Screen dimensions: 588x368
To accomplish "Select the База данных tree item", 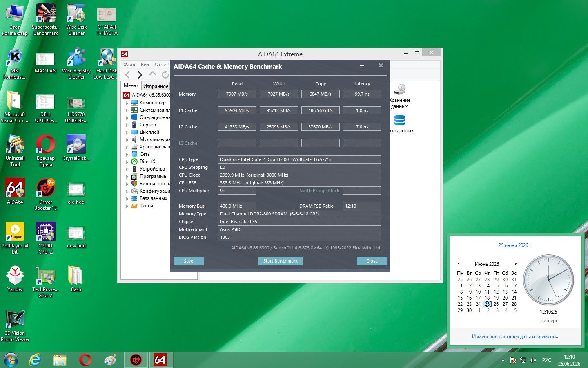I will (153, 198).
